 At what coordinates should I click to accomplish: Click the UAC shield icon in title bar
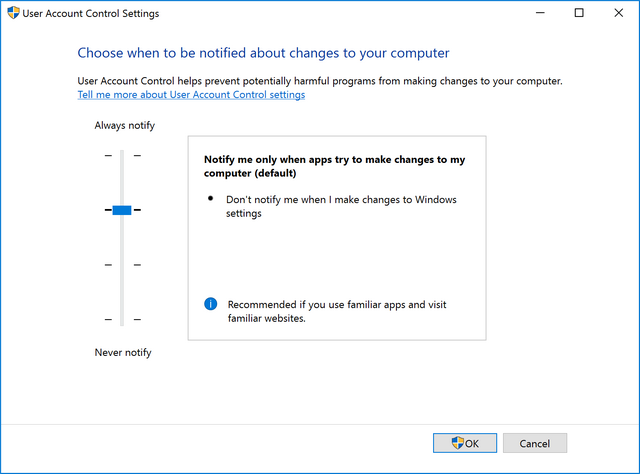(13, 13)
